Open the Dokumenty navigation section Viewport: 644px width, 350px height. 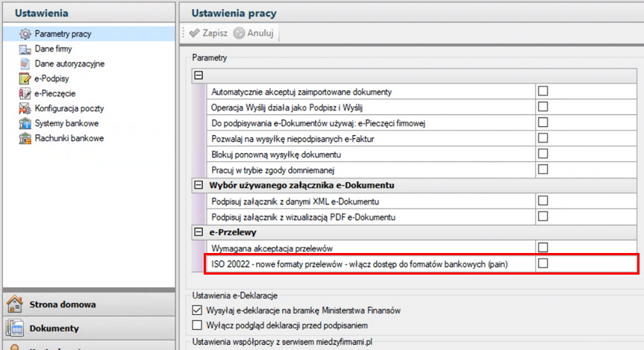point(54,328)
